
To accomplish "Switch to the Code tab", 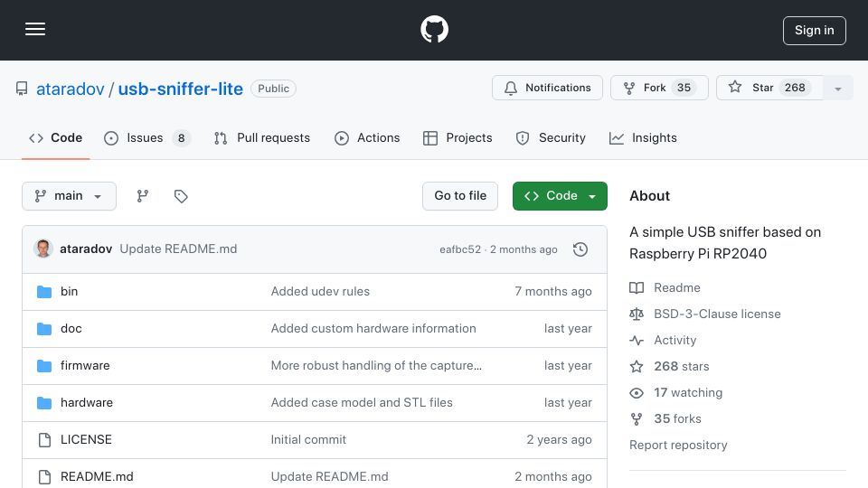I will 56,137.
